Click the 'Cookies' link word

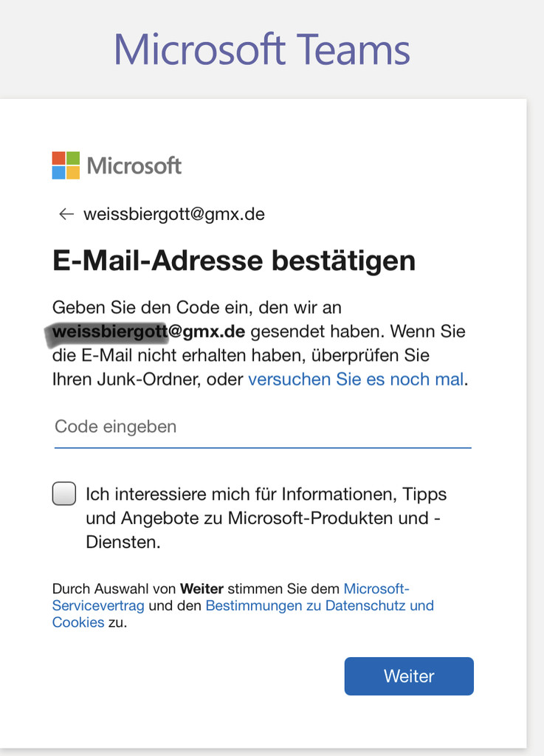[x=78, y=622]
